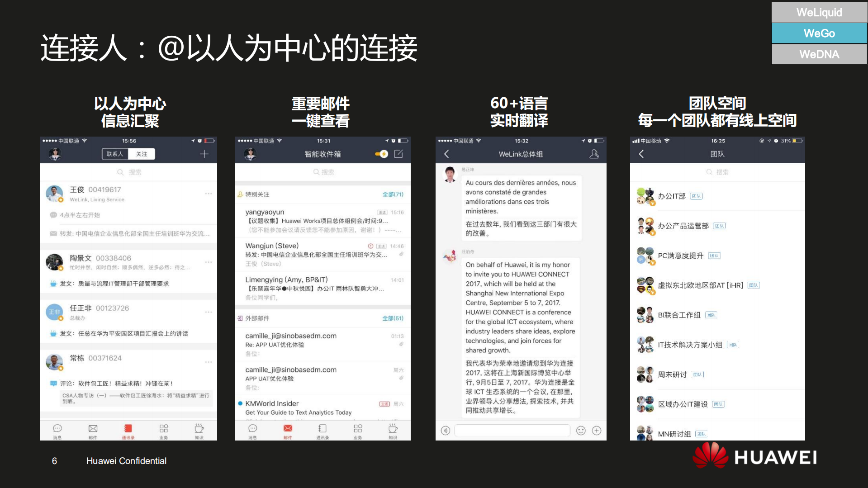Viewport: 868px width, 488px height.
Task: Open the more options ellipsis beside 王俊
Action: tap(209, 193)
